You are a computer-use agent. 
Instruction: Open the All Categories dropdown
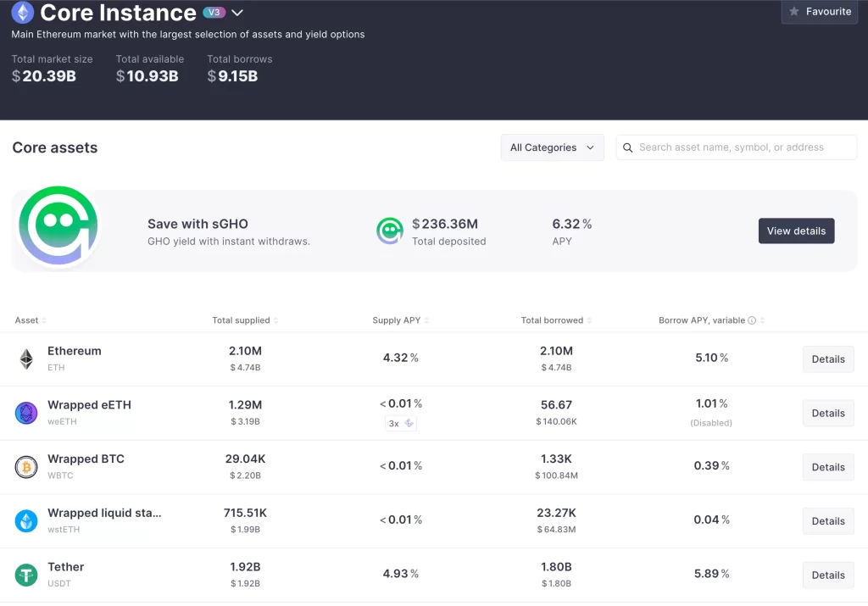pyautogui.click(x=552, y=147)
